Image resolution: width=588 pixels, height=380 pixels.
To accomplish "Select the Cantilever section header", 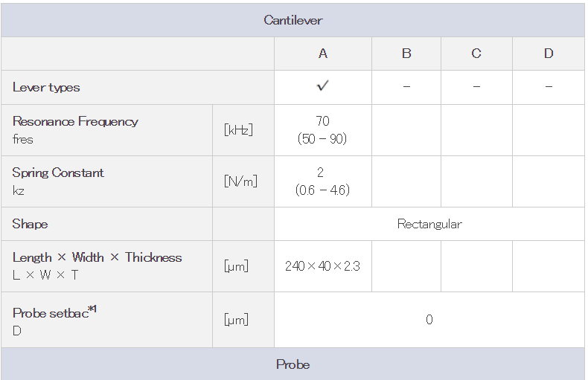I will (x=293, y=20).
